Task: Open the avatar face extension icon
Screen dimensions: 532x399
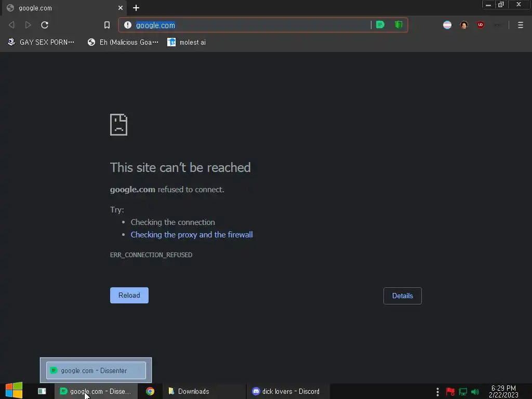Action: (x=464, y=25)
